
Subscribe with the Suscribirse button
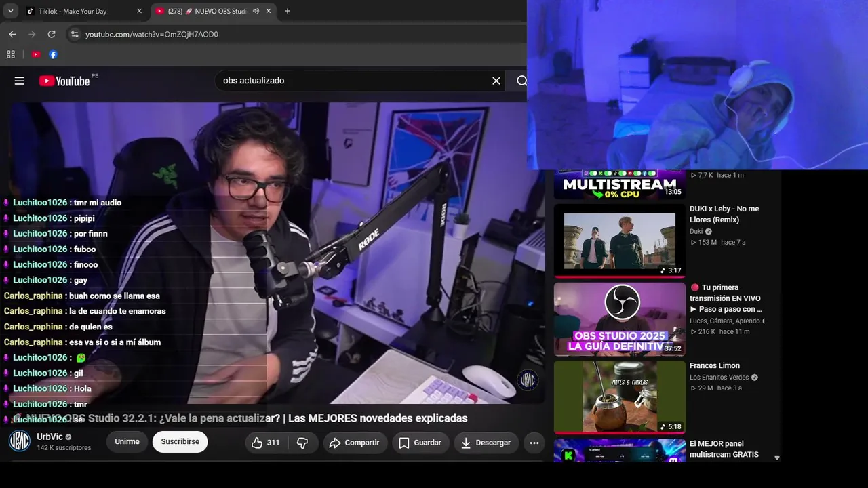[x=180, y=442]
